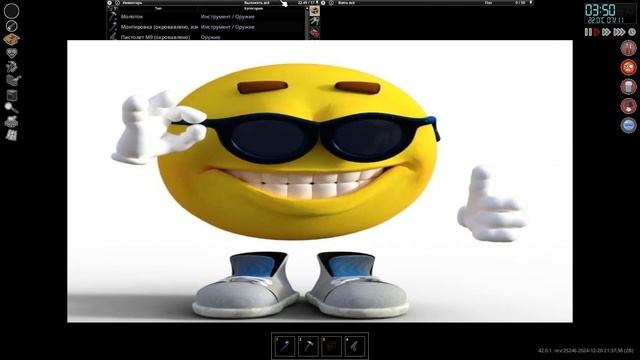Select the Пистолет M9 (окровавлено) row

pos(206,37)
